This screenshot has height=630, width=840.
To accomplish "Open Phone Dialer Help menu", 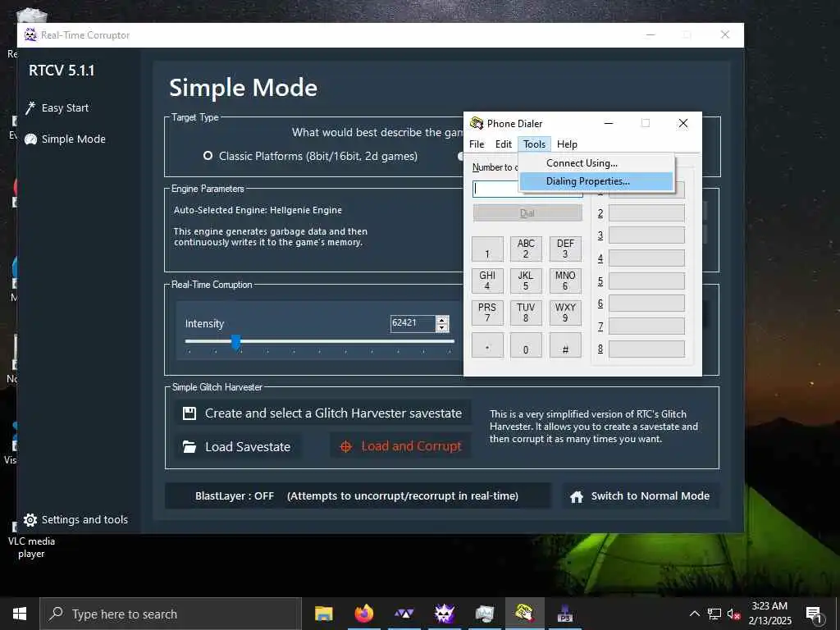I will (x=567, y=144).
